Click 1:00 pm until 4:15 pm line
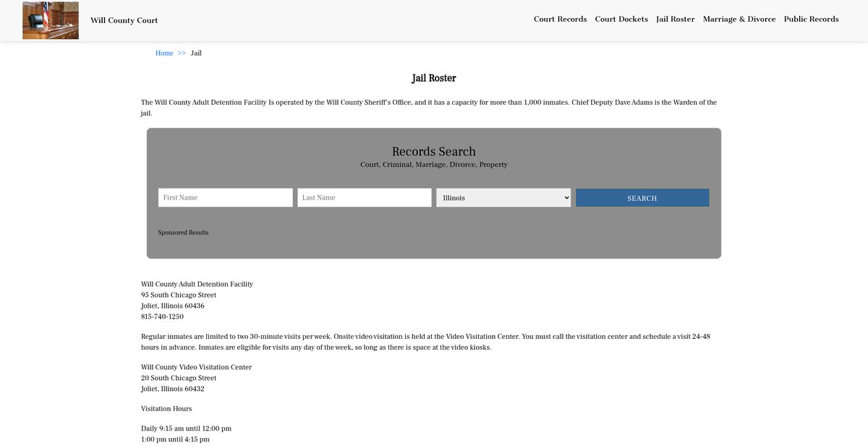Viewport: 868px width, 448px height. pos(175,439)
